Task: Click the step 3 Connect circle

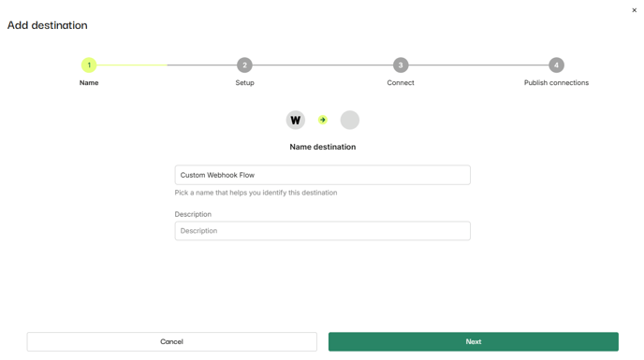Action: point(401,65)
